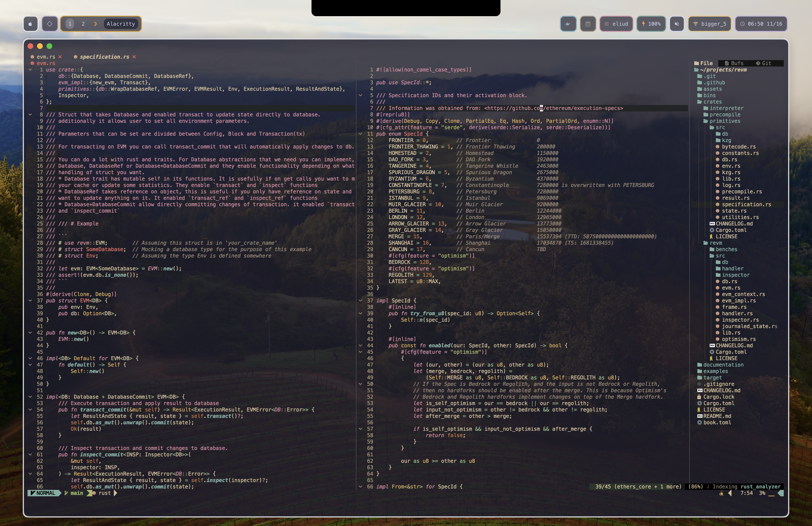812x526 pixels.
Task: Click the github execution-specs URL
Action: (553, 108)
